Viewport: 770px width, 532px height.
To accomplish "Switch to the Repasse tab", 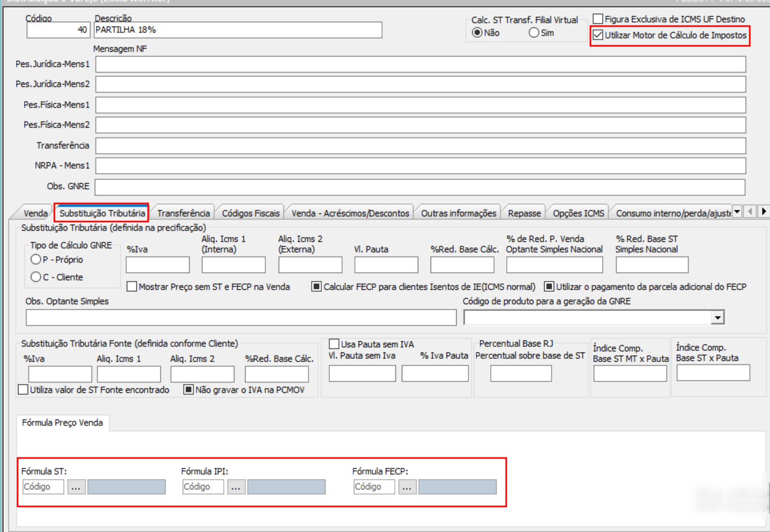I will pos(524,213).
